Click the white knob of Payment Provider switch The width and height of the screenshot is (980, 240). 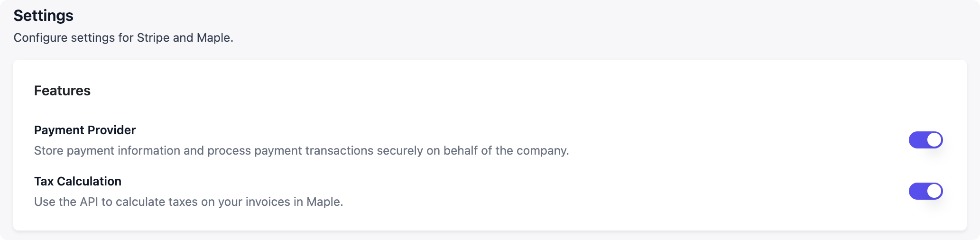click(934, 140)
